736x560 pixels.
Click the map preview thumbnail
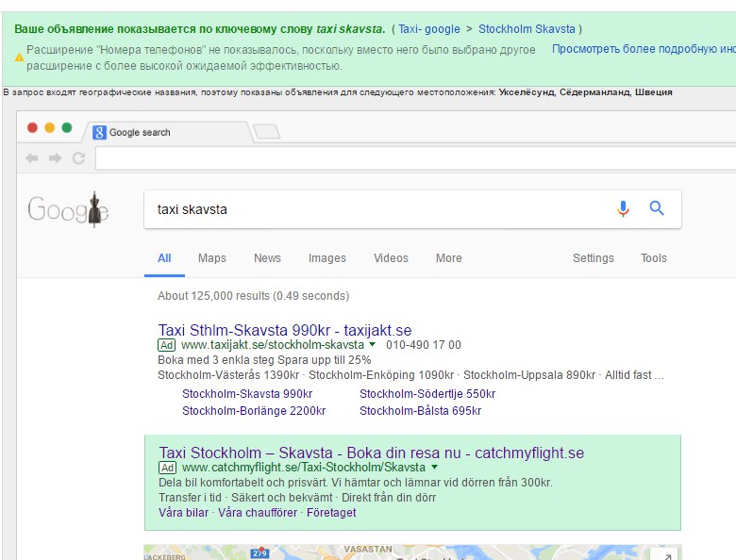pos(412,552)
